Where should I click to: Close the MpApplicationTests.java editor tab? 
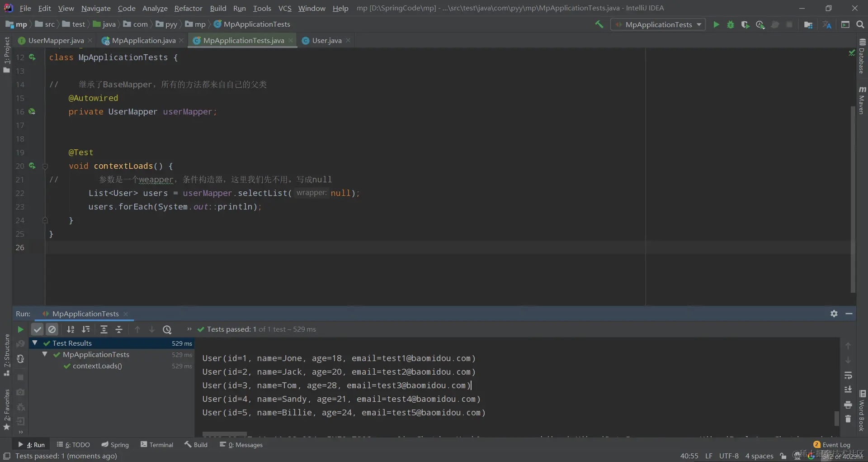pos(291,40)
